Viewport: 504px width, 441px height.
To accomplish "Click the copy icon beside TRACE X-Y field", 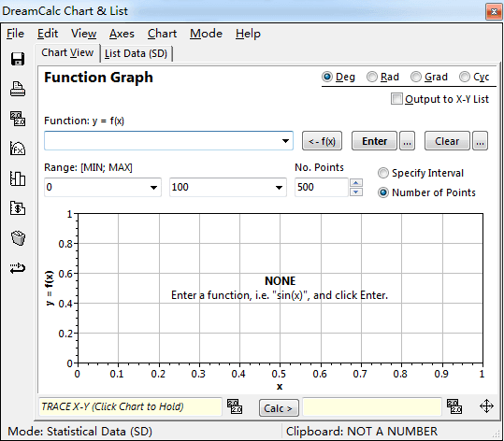I will coord(235,406).
